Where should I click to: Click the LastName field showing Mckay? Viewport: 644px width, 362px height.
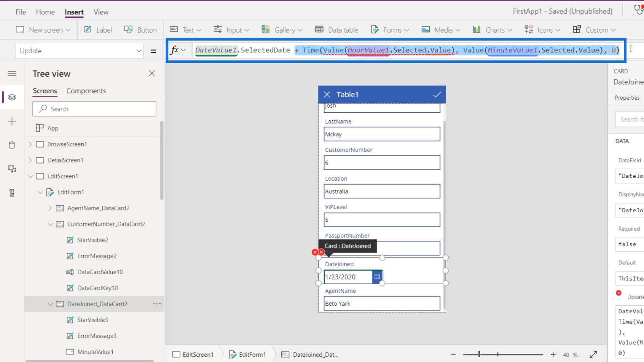[382, 134]
